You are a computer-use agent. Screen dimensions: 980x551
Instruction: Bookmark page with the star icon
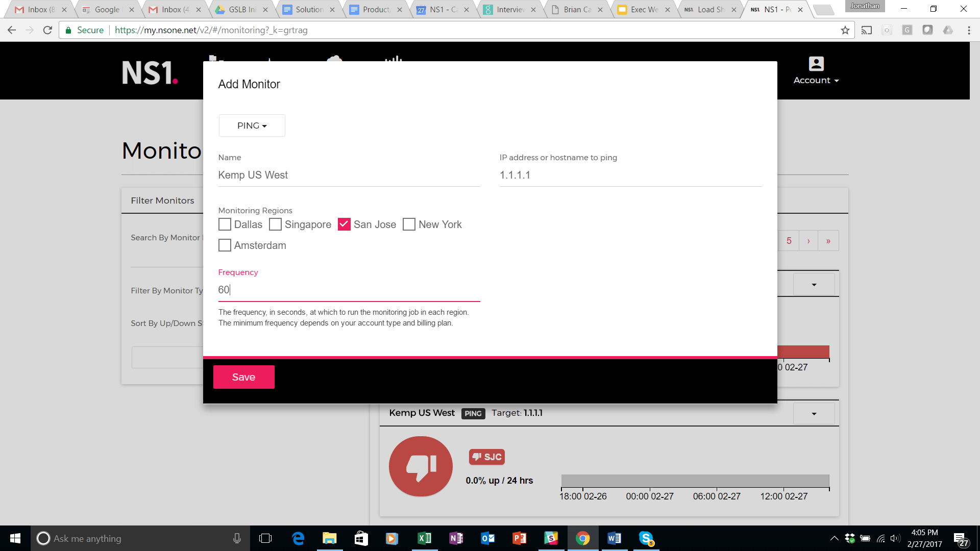[845, 30]
